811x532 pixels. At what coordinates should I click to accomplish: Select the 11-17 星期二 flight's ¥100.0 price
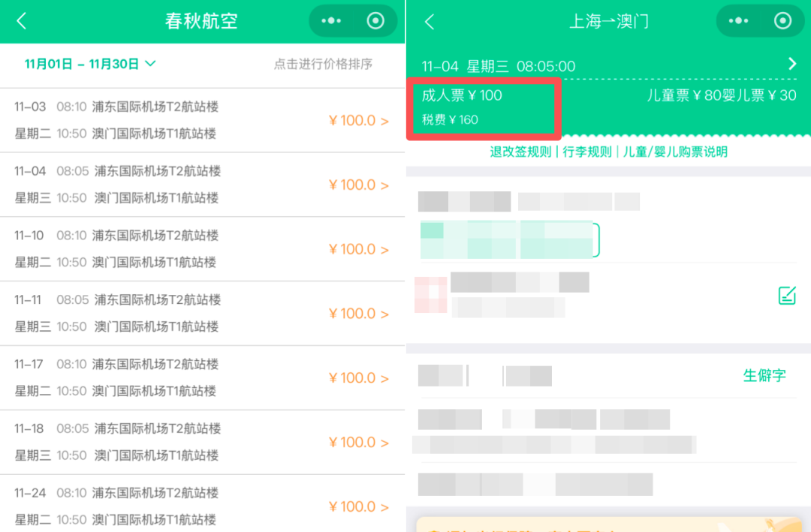pos(358,378)
